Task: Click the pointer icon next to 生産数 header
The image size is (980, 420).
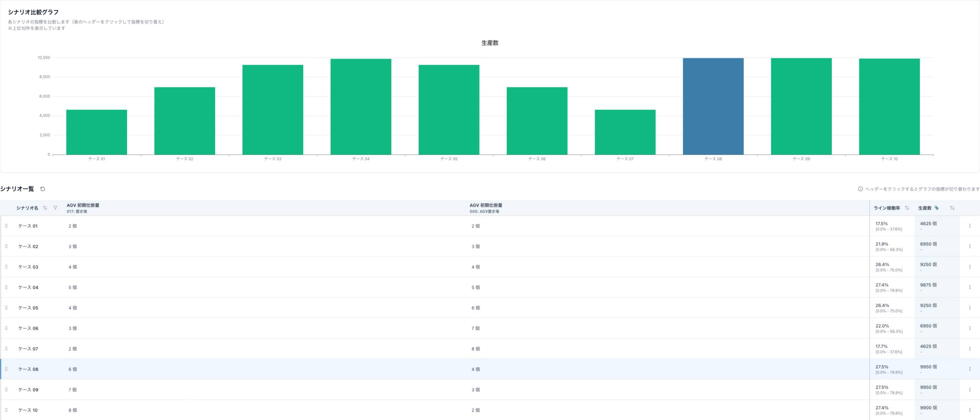Action: 936,208
